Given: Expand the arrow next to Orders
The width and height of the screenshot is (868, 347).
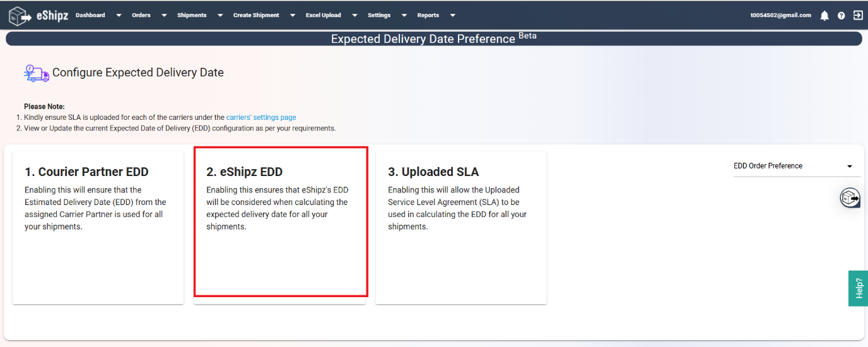Looking at the screenshot, I should pos(164,16).
